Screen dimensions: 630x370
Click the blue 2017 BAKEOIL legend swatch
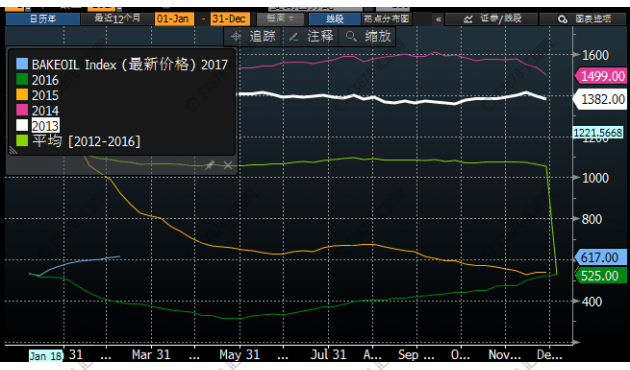click(22, 64)
